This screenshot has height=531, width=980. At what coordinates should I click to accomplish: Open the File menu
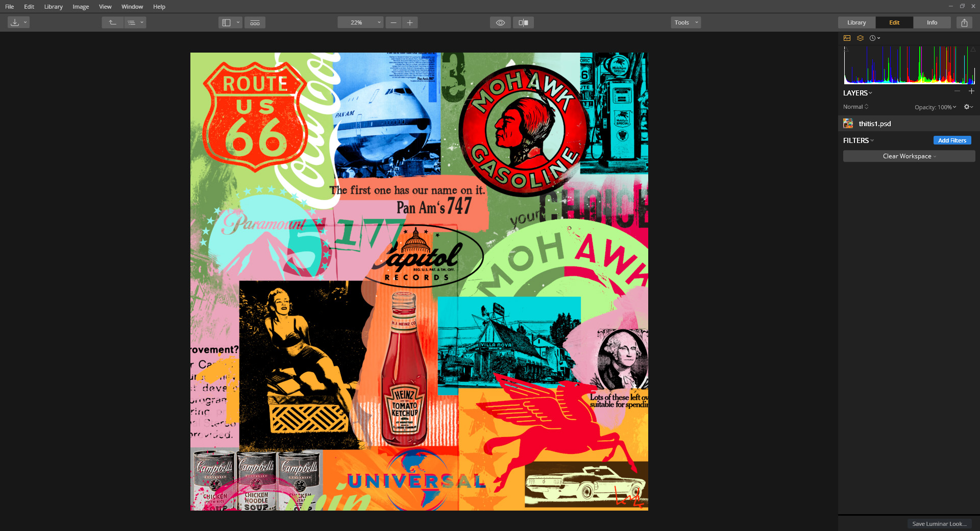click(x=10, y=7)
